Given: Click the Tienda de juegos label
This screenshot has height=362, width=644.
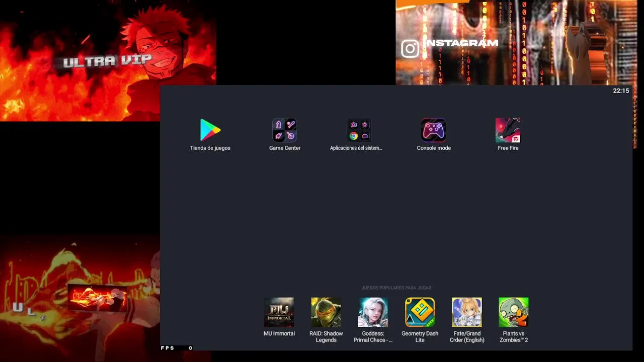Looking at the screenshot, I should tap(210, 148).
